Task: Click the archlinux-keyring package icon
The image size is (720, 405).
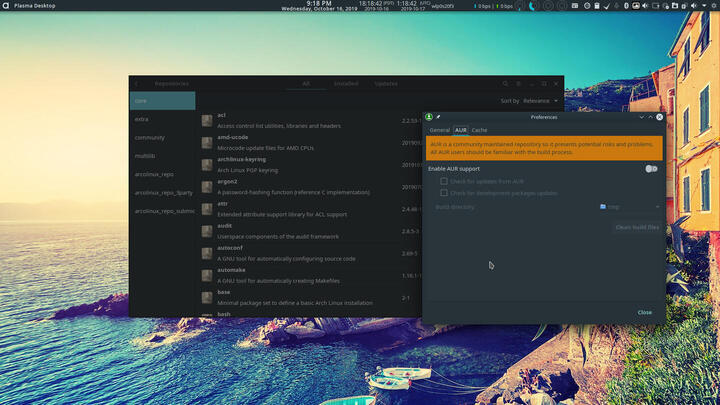Action: pos(207,164)
